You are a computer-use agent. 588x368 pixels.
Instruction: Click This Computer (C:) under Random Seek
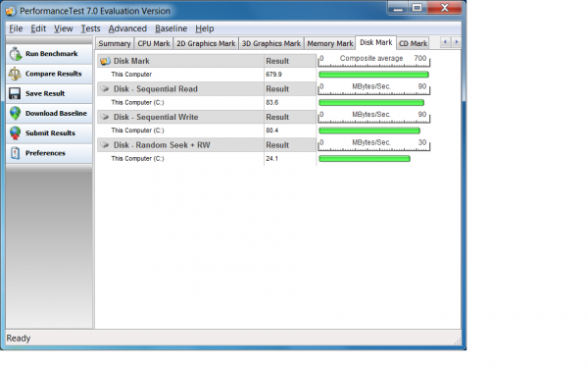pyautogui.click(x=137, y=158)
